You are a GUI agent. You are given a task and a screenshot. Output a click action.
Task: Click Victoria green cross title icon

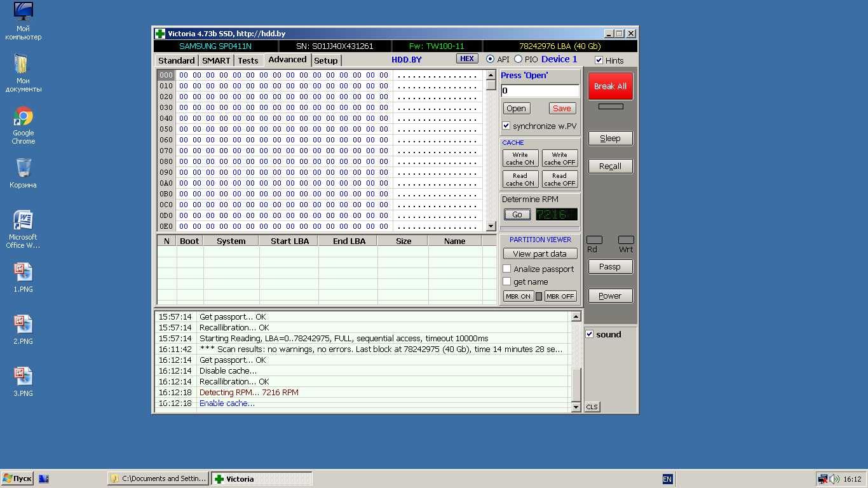pyautogui.click(x=160, y=34)
